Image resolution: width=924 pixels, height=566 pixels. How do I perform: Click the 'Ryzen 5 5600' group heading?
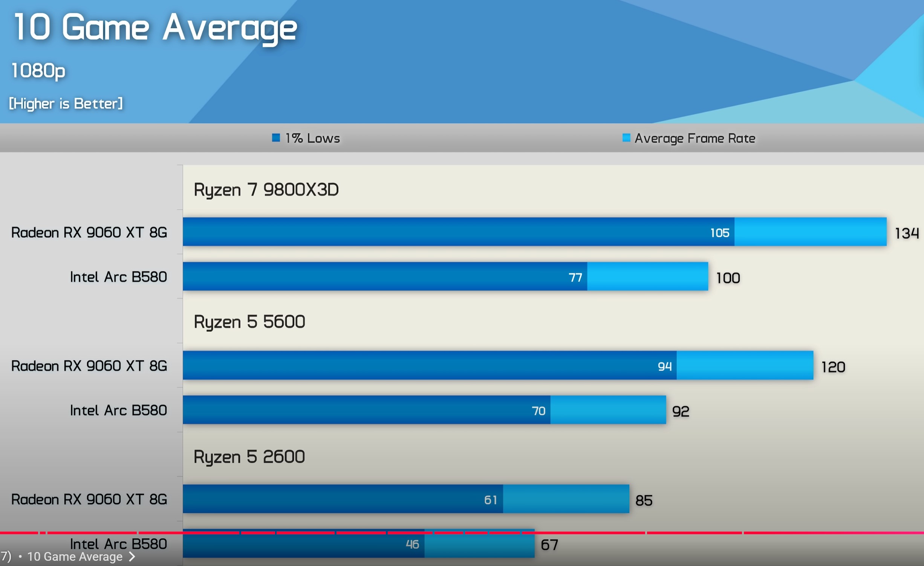249,322
